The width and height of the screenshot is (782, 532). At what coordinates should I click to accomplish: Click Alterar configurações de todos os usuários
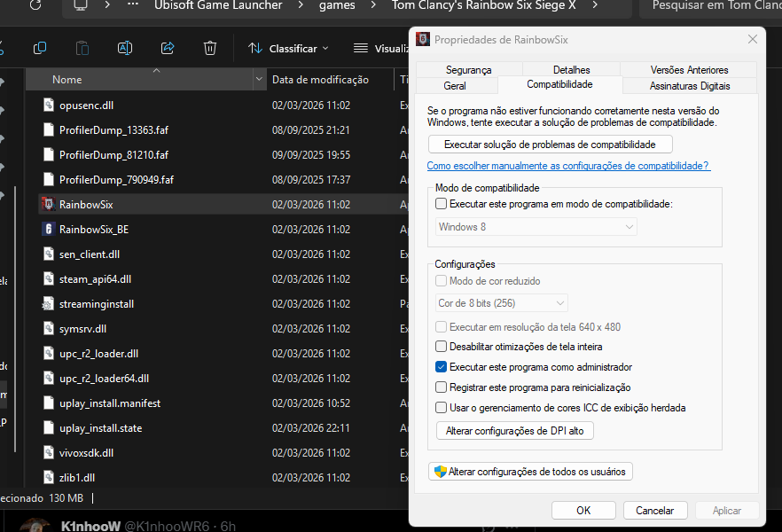pos(530,472)
